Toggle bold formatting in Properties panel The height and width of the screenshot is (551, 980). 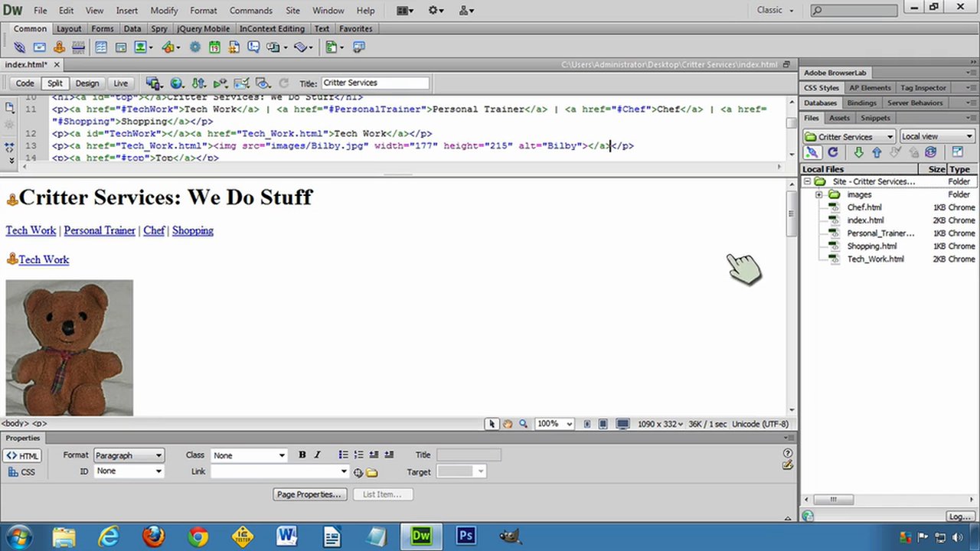click(x=302, y=455)
